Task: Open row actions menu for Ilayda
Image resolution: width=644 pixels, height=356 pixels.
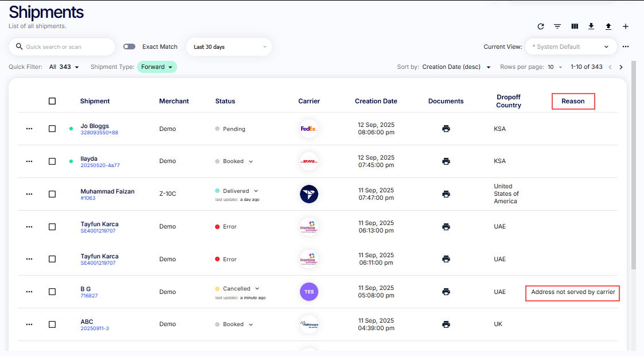Action: [x=29, y=161]
